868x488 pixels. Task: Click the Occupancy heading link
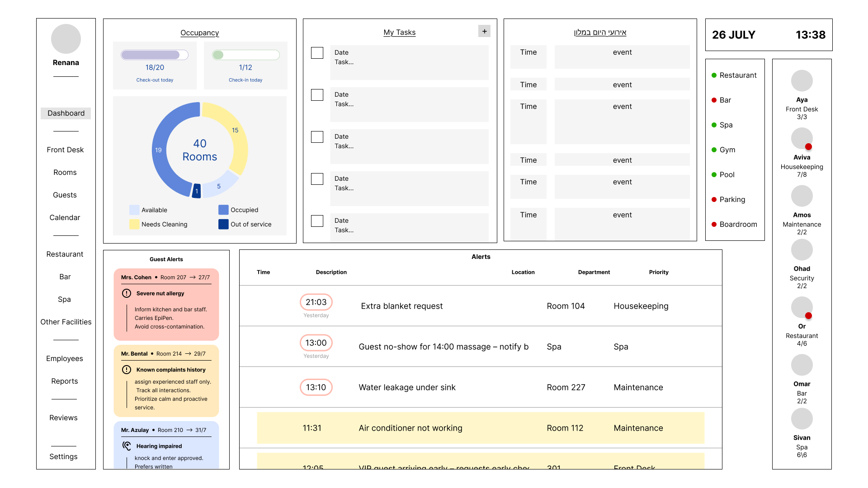[199, 33]
